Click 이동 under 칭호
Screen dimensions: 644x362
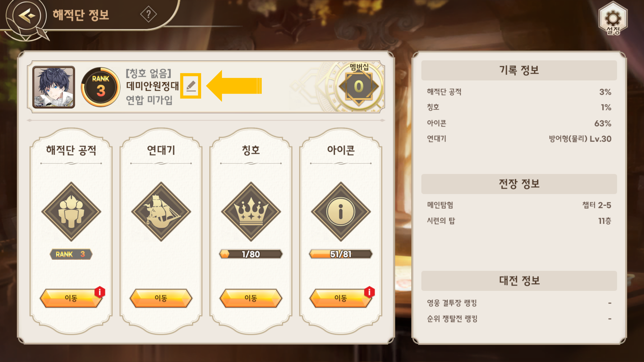pyautogui.click(x=251, y=298)
